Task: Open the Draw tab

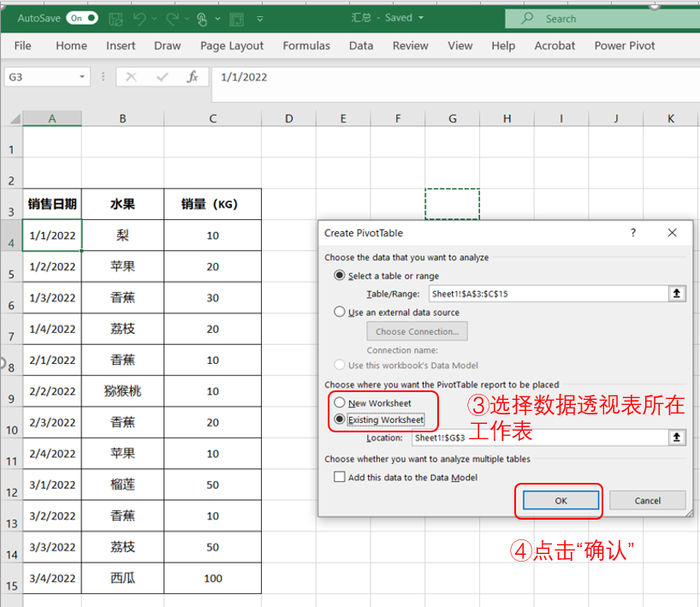Action: [168, 45]
